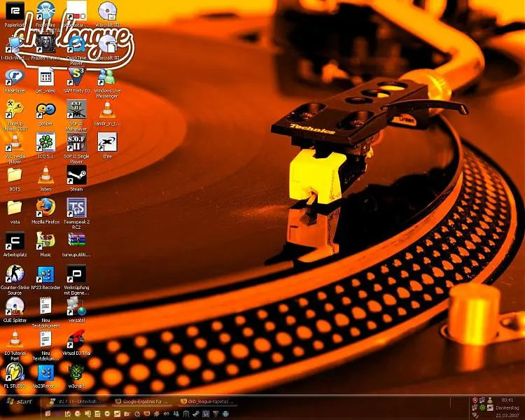Open the FL Studio desktop shortcut
This screenshot has height=420, width=525.
tap(15, 372)
